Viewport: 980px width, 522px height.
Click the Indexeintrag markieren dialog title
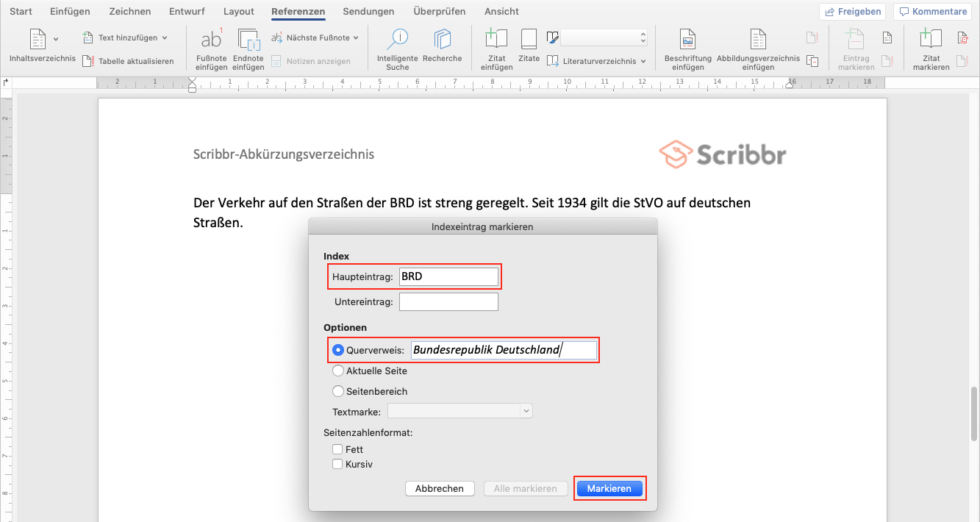[482, 226]
